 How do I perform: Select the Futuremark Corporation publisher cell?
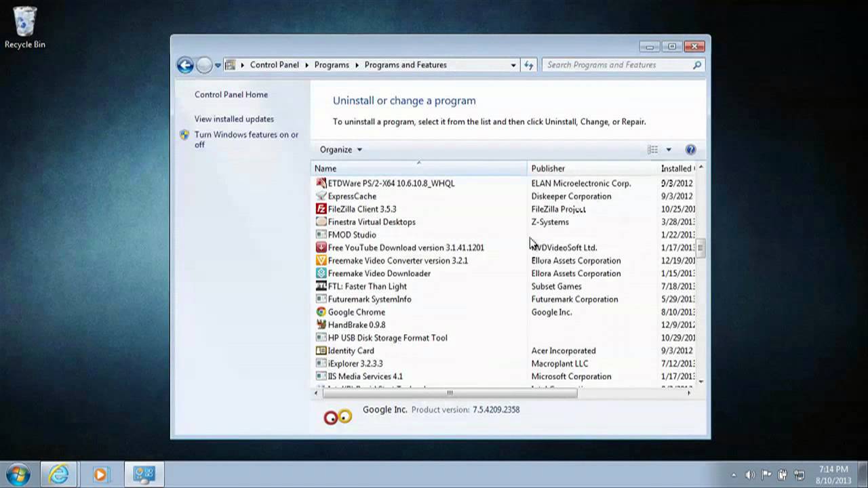click(574, 299)
